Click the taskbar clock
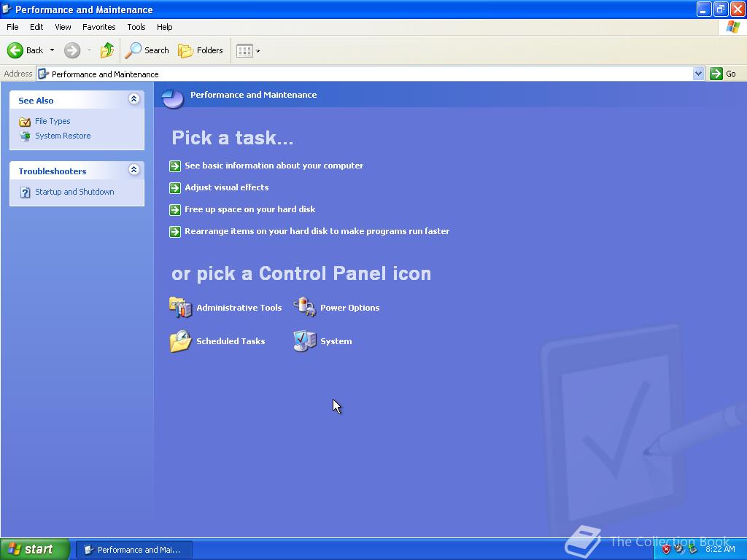This screenshot has width=747, height=560. pyautogui.click(x=720, y=549)
